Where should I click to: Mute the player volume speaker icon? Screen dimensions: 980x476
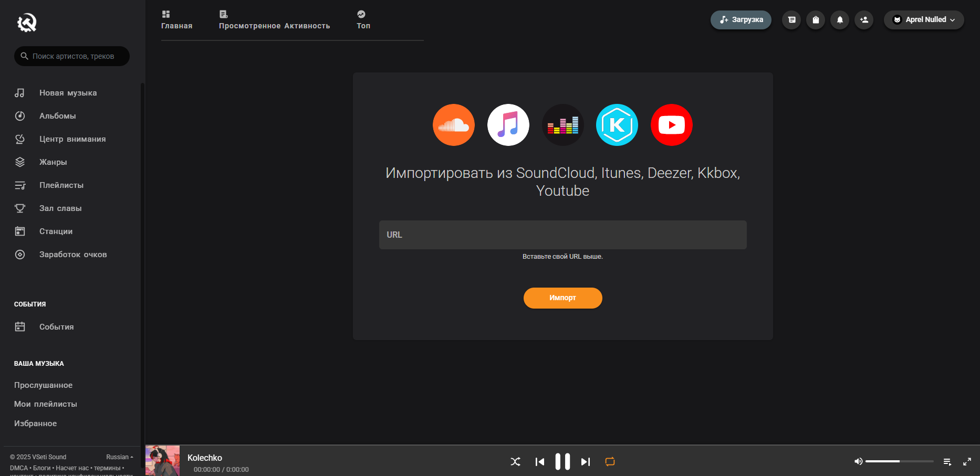[x=858, y=461]
